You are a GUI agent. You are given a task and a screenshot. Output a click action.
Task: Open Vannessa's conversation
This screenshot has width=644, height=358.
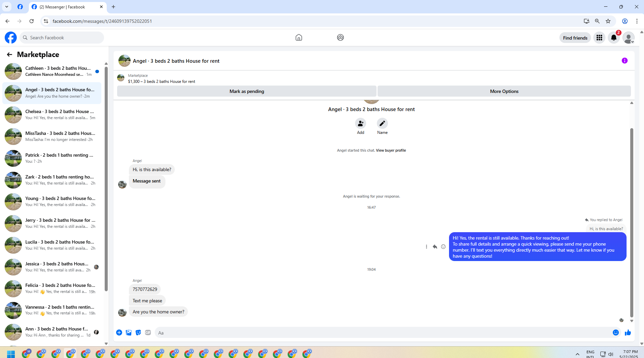[52, 310]
